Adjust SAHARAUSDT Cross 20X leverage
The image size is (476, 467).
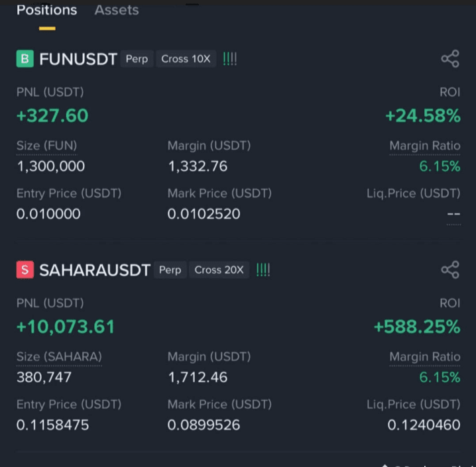[x=219, y=270]
